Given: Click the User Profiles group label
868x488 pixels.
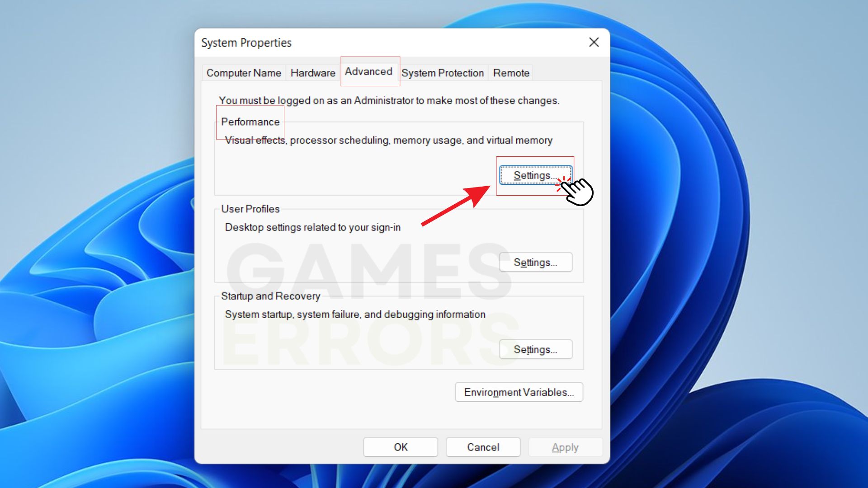Looking at the screenshot, I should point(250,209).
